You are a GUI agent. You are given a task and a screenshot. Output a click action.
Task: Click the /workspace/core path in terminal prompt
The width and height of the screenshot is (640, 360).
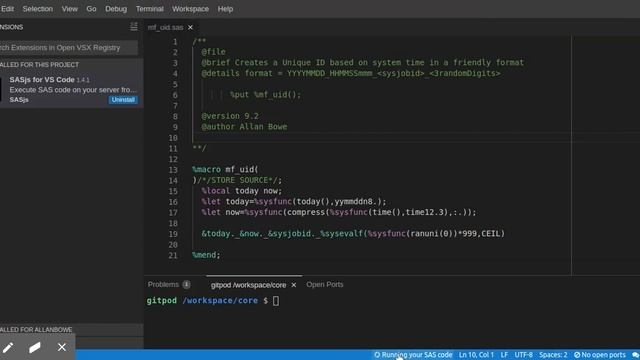click(220, 300)
